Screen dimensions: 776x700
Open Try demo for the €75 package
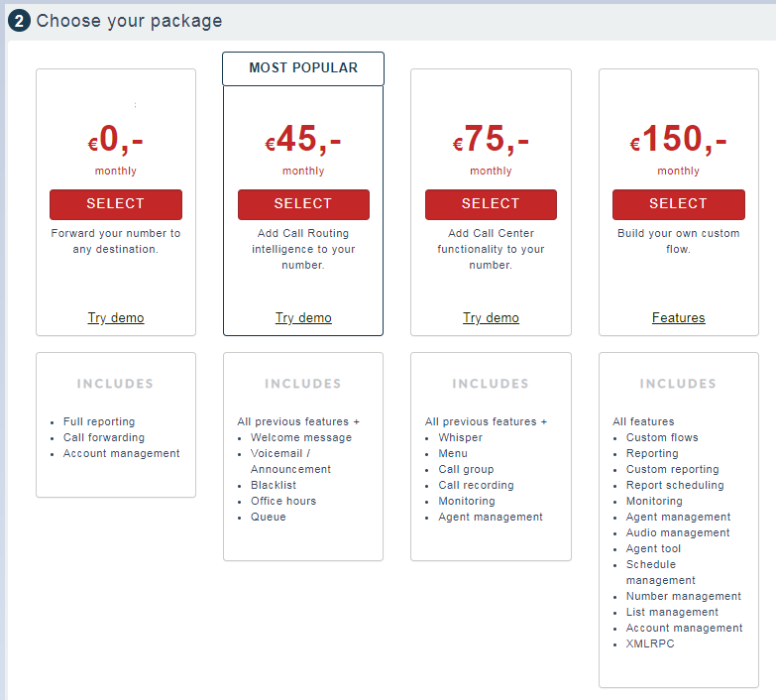[491, 318]
